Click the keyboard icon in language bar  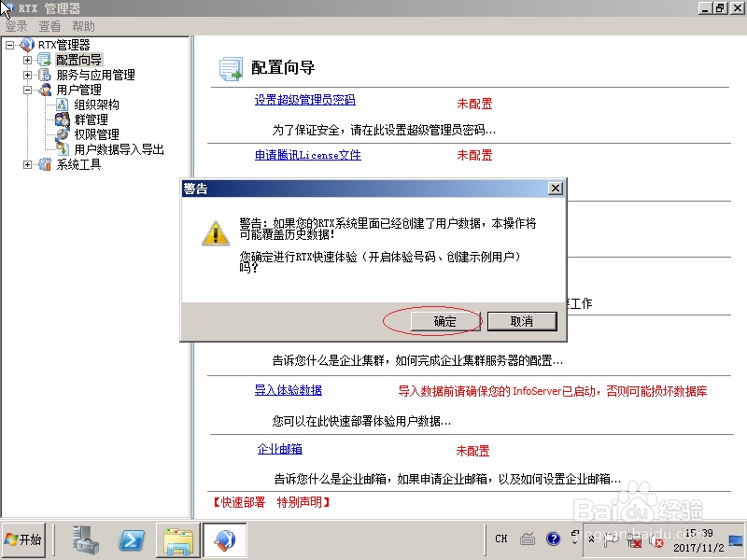point(528,539)
